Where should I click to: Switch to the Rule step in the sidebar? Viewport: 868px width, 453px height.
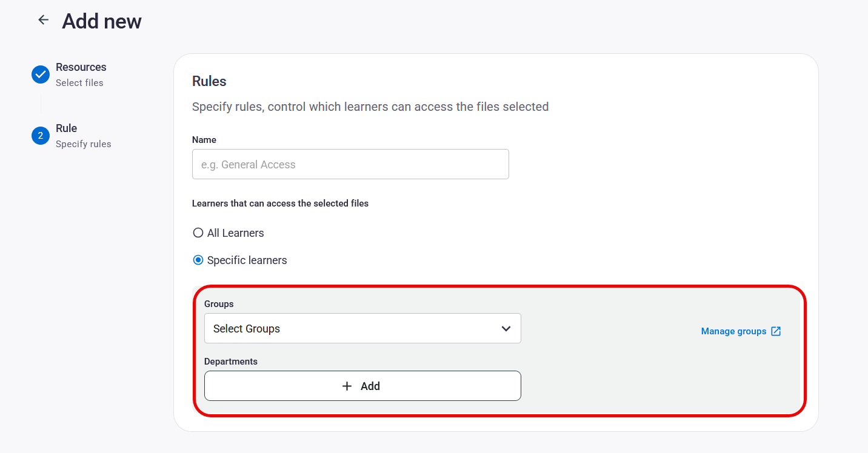click(x=67, y=128)
